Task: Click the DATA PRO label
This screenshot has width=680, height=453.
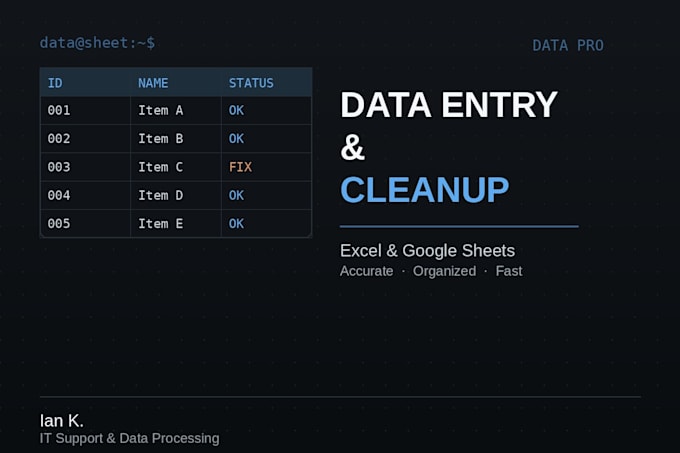Action: click(x=568, y=46)
